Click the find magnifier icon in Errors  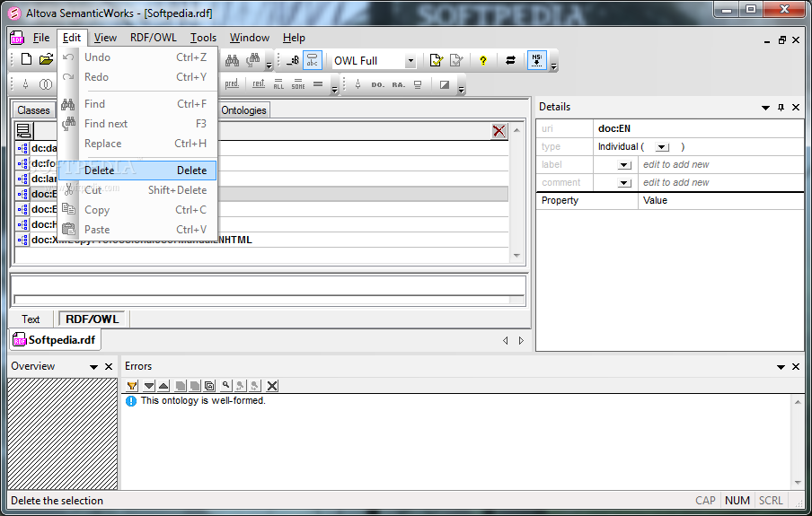[225, 386]
